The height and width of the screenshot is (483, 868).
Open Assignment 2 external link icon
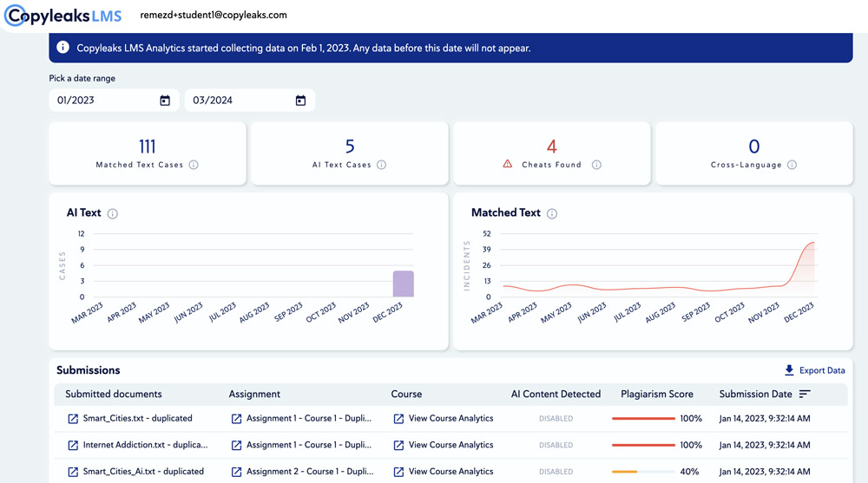point(236,472)
